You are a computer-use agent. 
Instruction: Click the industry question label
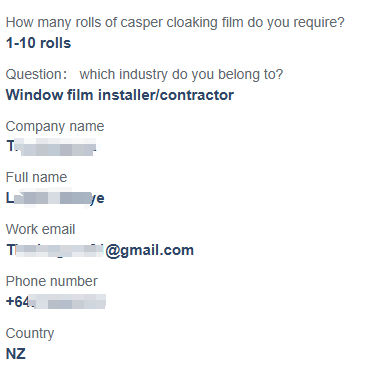(144, 74)
